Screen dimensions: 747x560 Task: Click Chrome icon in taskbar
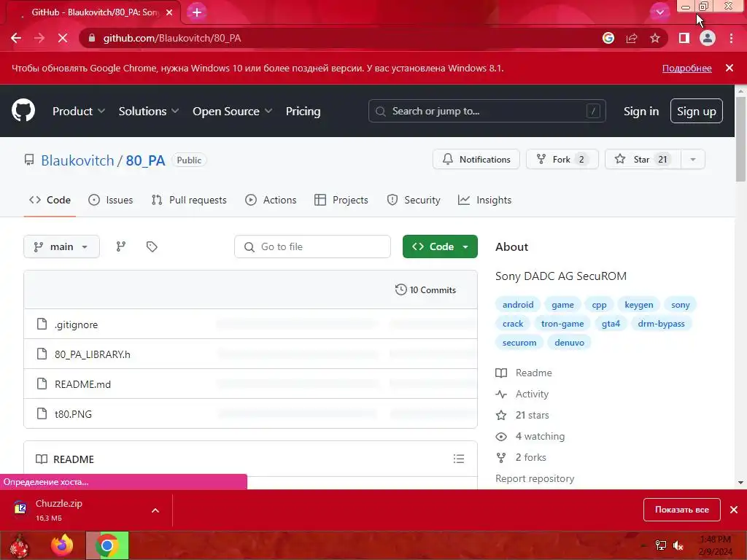tap(107, 545)
